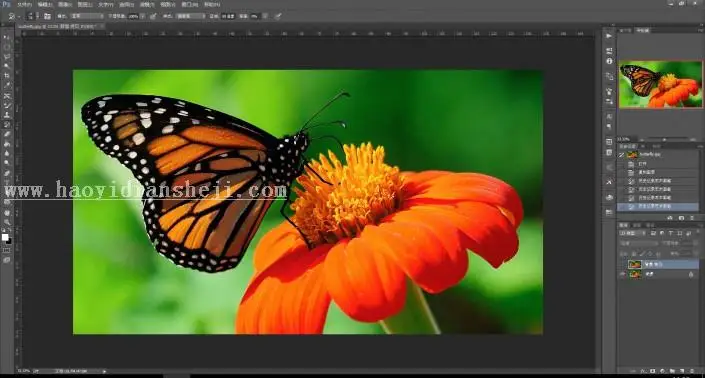The image size is (705, 378).
Task: Open opacity slider arrow in options bar
Action: (143, 16)
